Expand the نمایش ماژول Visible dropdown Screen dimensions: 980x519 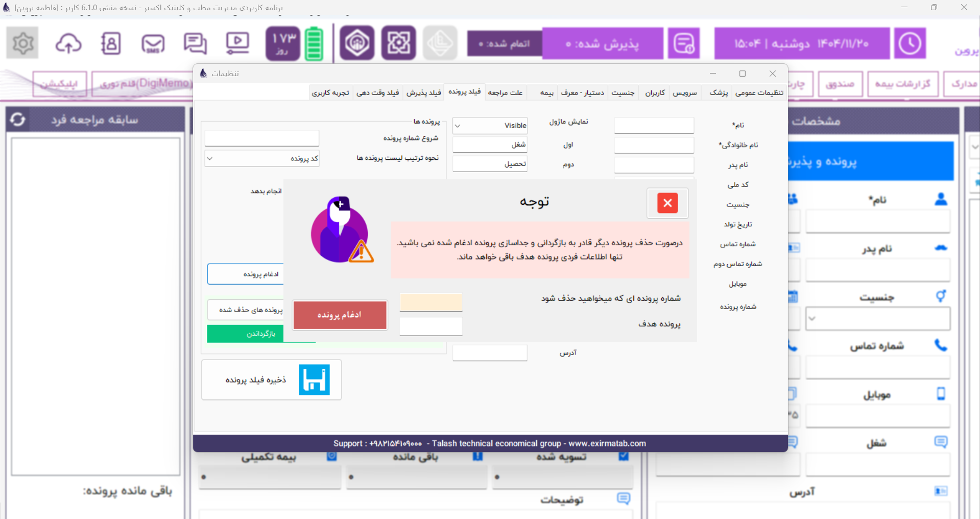coord(458,126)
